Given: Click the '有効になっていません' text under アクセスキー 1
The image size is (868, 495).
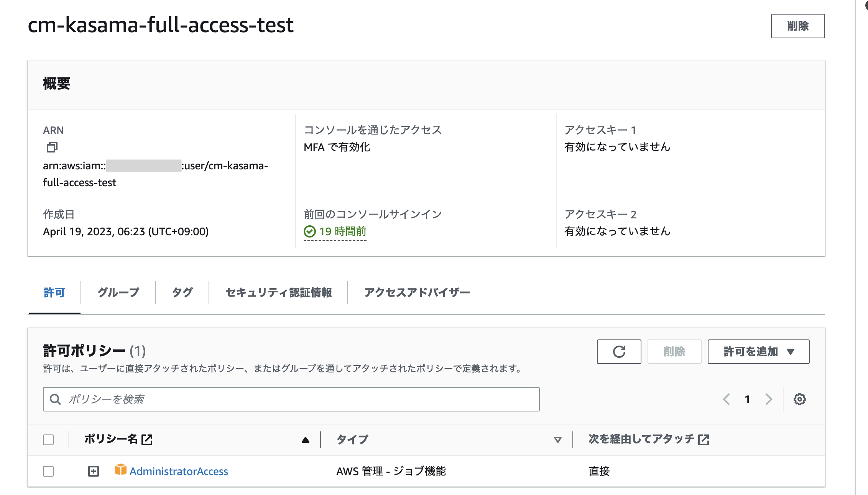Looking at the screenshot, I should pos(617,147).
